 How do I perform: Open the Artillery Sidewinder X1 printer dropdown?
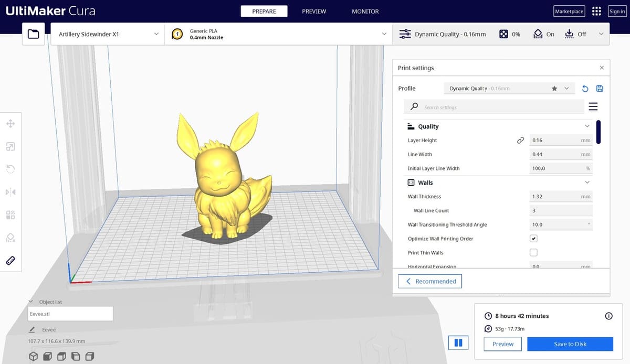click(108, 34)
